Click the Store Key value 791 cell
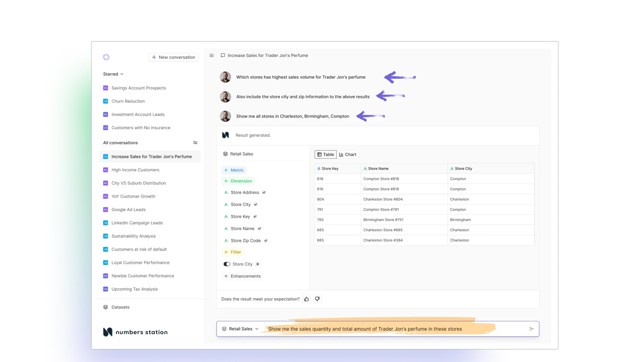644x362 pixels. (x=338, y=209)
